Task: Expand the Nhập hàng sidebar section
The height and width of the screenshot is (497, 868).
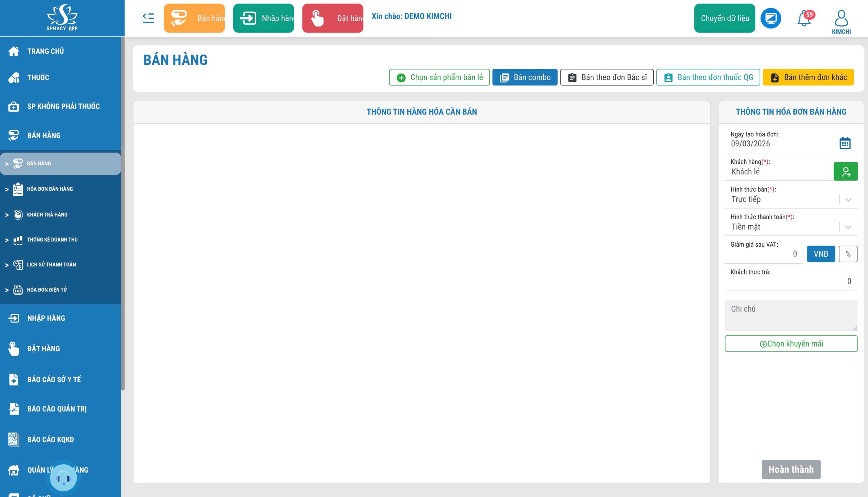Action: pos(46,318)
